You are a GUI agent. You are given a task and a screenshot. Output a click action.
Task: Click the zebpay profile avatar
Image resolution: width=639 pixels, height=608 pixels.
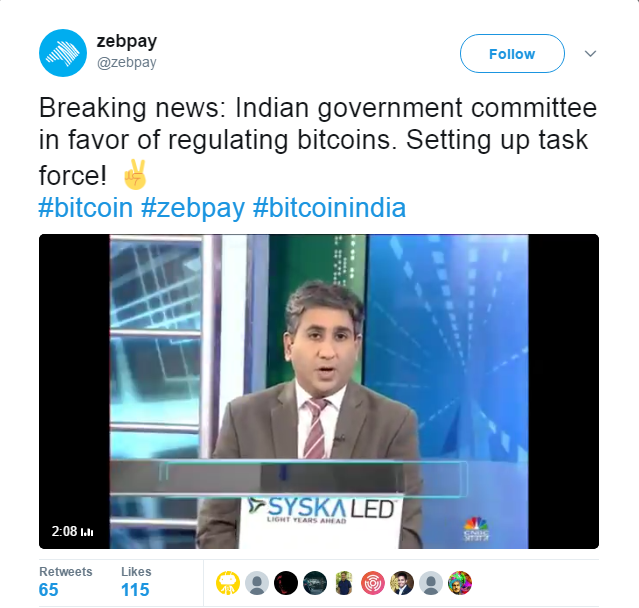click(x=63, y=53)
